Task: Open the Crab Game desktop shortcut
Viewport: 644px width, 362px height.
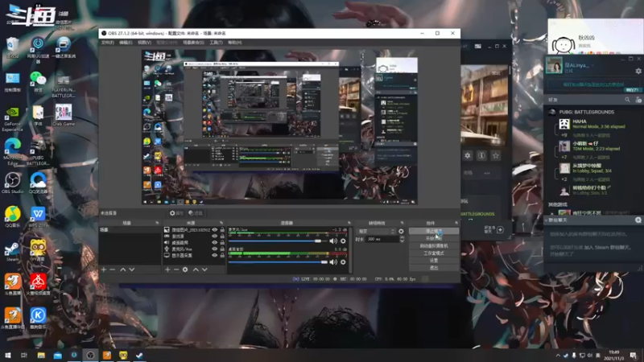Action: 64,115
